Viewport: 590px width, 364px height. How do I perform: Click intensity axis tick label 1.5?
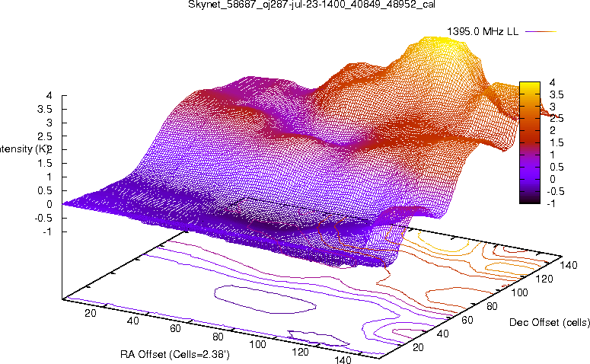pyautogui.click(x=44, y=164)
